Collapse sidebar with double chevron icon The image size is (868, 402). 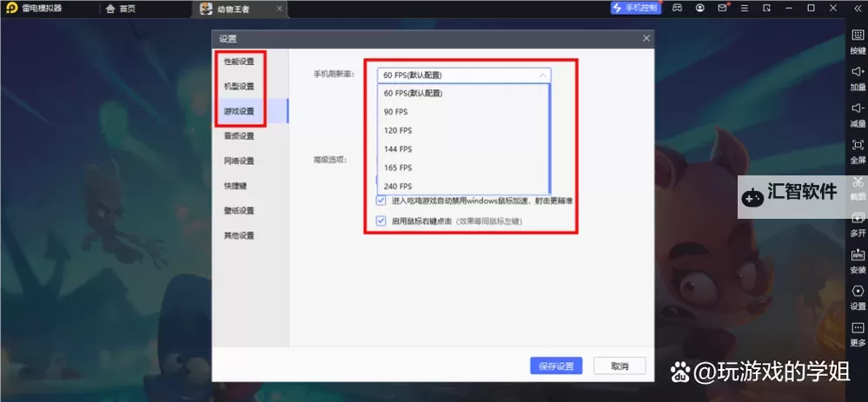(x=857, y=8)
